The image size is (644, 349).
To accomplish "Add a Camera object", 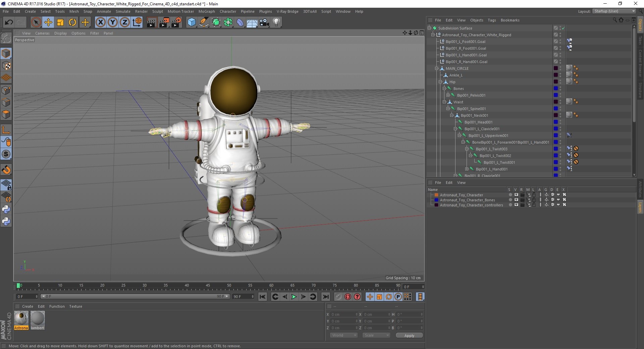I will (264, 22).
